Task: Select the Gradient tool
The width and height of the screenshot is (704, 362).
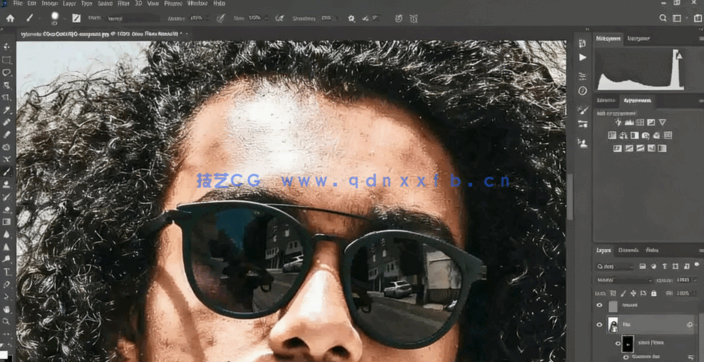Action: click(7, 222)
